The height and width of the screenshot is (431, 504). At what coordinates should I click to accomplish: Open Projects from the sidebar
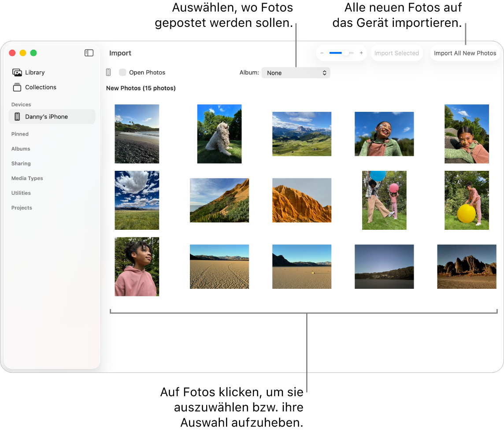tap(22, 208)
